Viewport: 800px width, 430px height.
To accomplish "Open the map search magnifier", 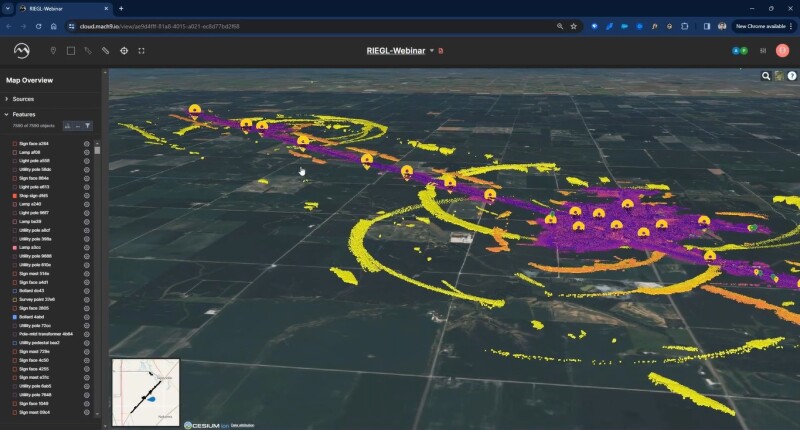I will [766, 75].
